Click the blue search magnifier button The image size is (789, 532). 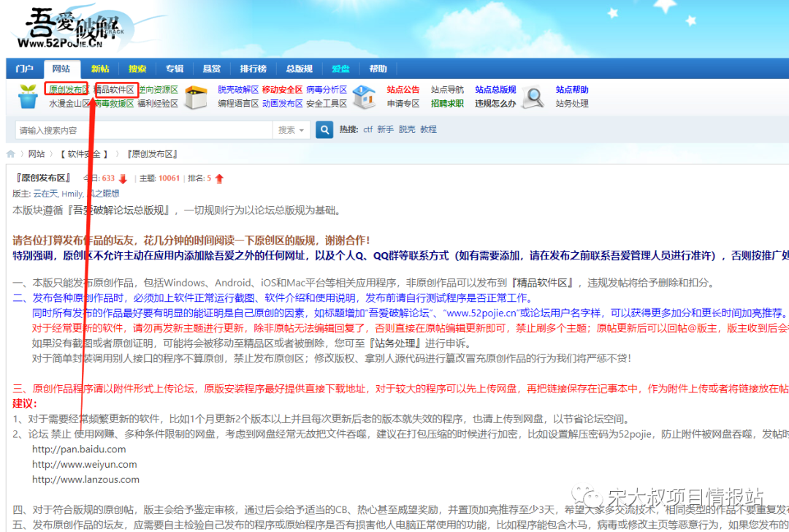(x=324, y=130)
